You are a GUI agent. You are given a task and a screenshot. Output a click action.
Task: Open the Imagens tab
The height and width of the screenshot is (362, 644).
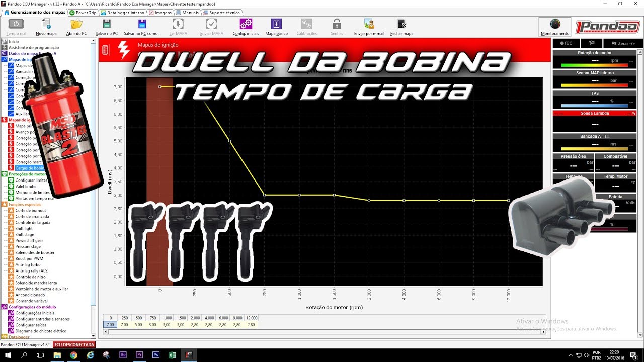160,12
